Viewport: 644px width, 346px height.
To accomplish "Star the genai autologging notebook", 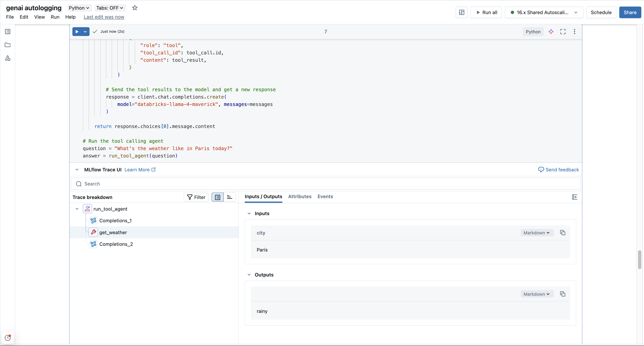I will (x=135, y=8).
